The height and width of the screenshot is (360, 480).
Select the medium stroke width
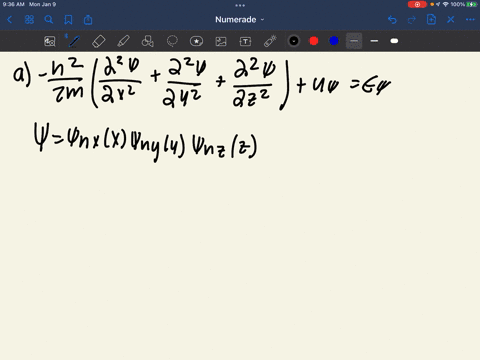coord(374,41)
